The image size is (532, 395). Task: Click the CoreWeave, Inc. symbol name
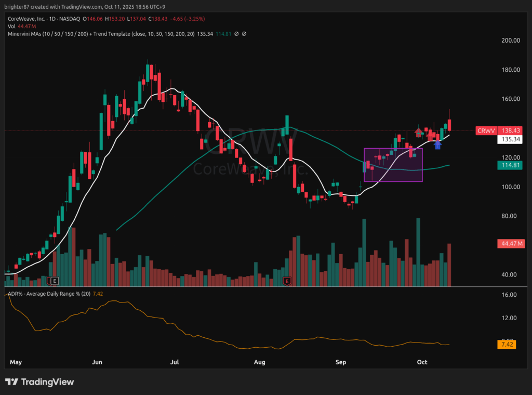25,18
